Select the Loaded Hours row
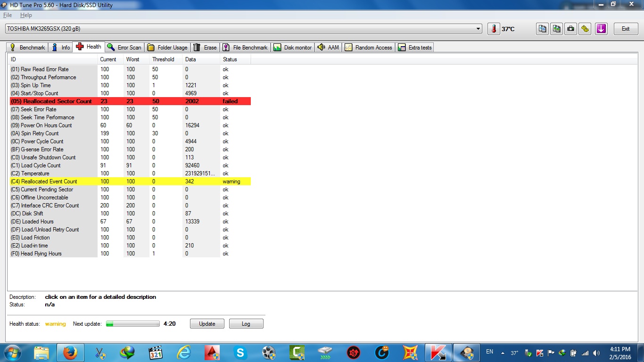This screenshot has width=644, height=362. pos(130,222)
